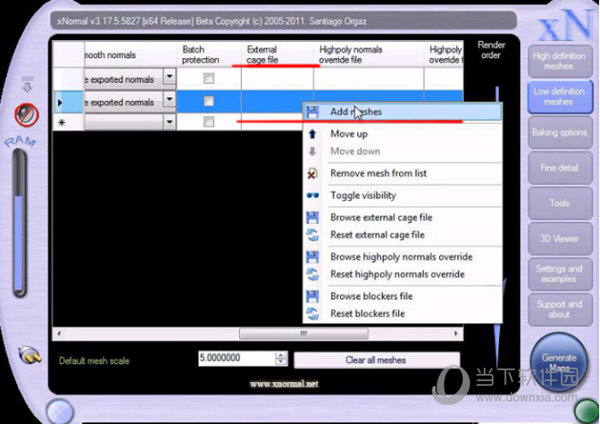Open Fine detail panel
The image size is (600, 424).
coord(560,168)
